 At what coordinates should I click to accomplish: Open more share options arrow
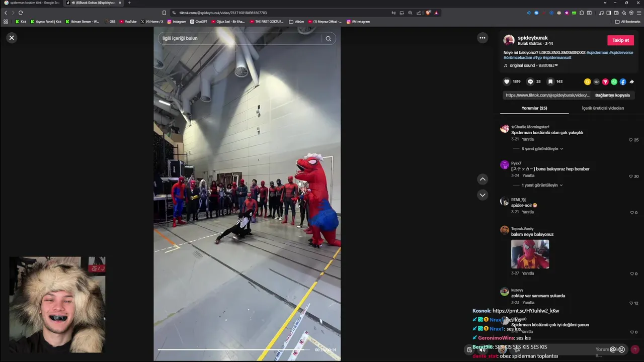pyautogui.click(x=632, y=81)
